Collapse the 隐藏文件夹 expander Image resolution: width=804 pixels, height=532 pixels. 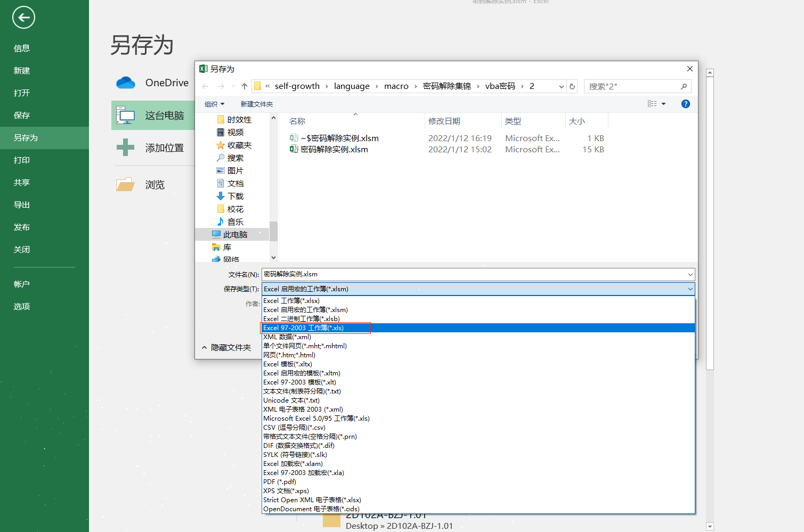click(x=228, y=347)
